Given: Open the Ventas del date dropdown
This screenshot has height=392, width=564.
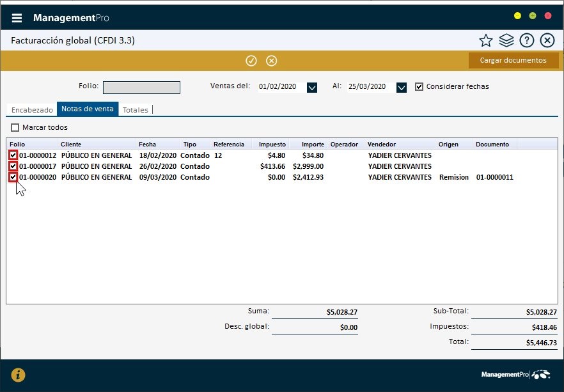Looking at the screenshot, I should coord(312,88).
